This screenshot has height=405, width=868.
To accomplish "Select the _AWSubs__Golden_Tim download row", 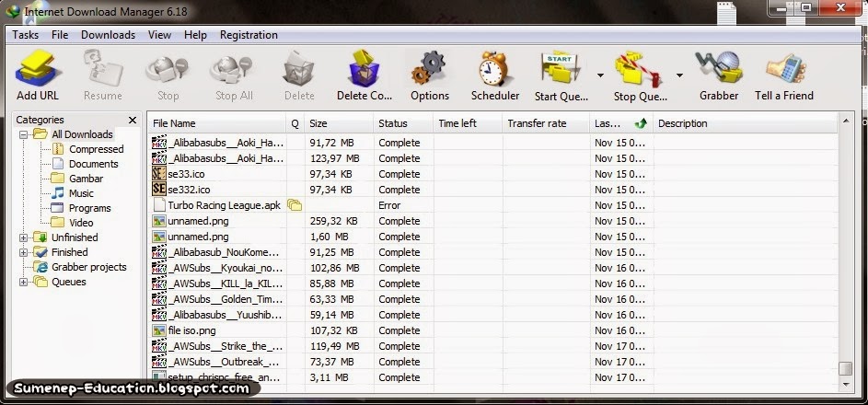I will click(492, 299).
